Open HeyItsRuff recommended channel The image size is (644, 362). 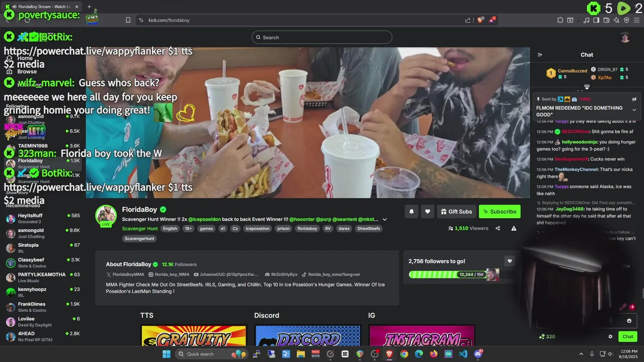(x=43, y=219)
